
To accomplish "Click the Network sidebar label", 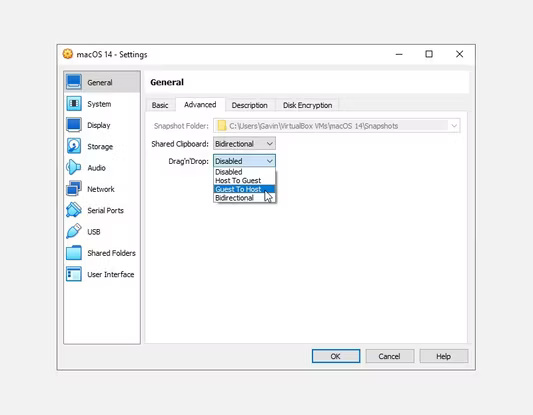I will tap(101, 189).
